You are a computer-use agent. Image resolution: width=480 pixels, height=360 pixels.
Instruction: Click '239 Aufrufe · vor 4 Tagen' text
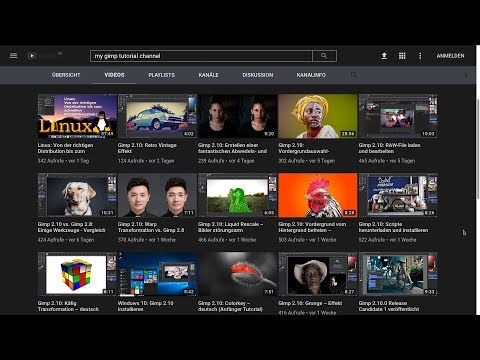click(226, 161)
